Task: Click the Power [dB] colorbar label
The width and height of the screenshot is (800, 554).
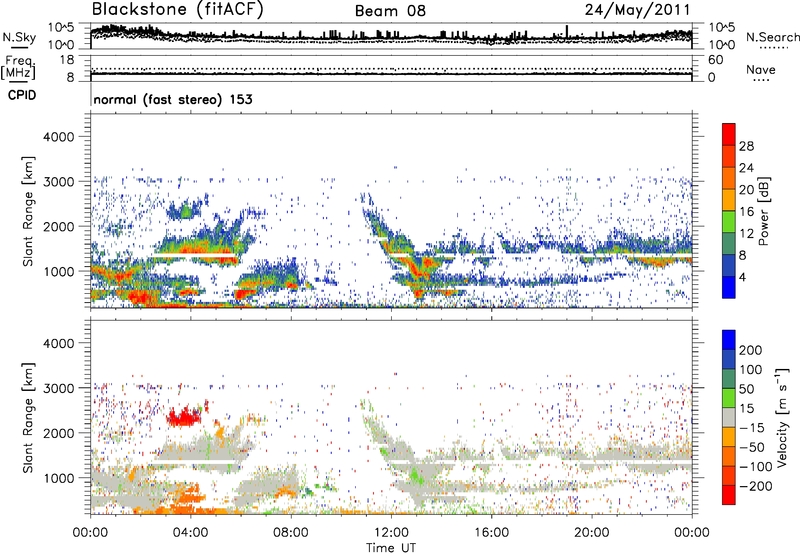Action: (763, 211)
